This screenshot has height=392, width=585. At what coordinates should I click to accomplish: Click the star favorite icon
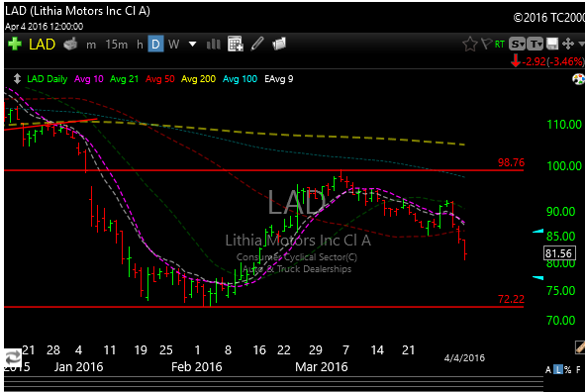pos(470,44)
